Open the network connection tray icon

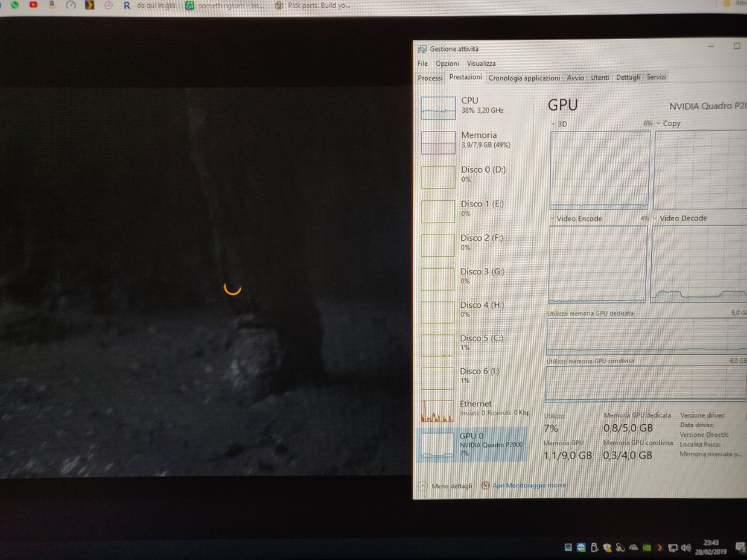coord(673,548)
